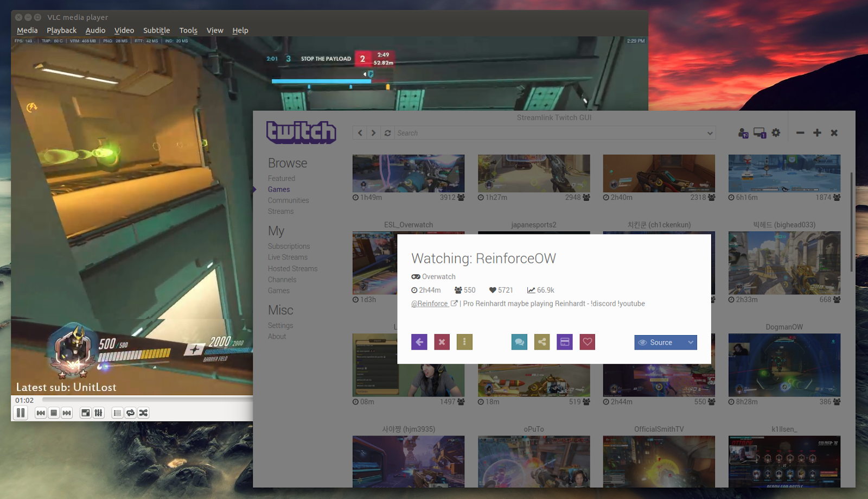
Task: Close the watching dialog with the red X
Action: pyautogui.click(x=442, y=342)
